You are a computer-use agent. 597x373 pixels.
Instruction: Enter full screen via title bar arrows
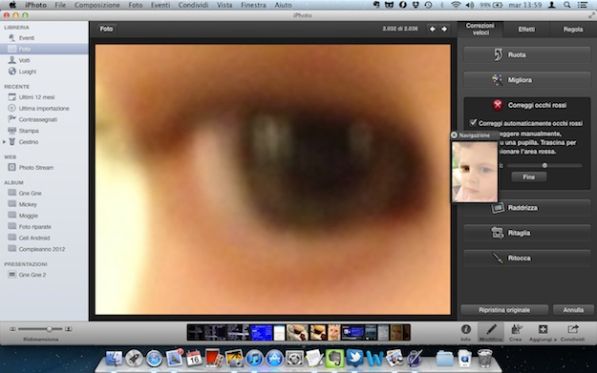pos(591,15)
